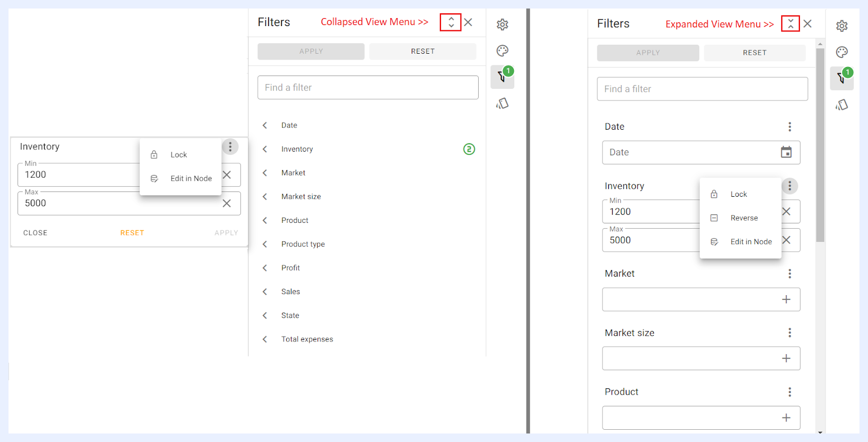Open three-dot menu for the Market size filter
868x442 pixels.
coord(790,332)
